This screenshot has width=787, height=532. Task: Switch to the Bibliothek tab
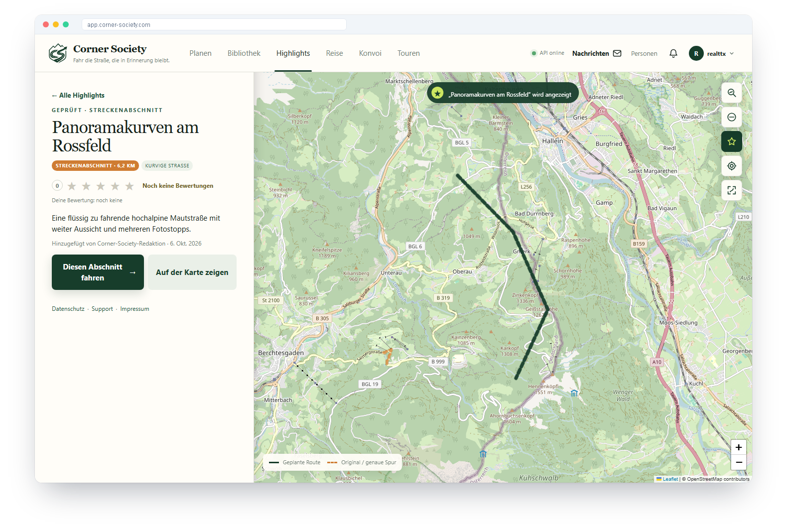point(244,53)
